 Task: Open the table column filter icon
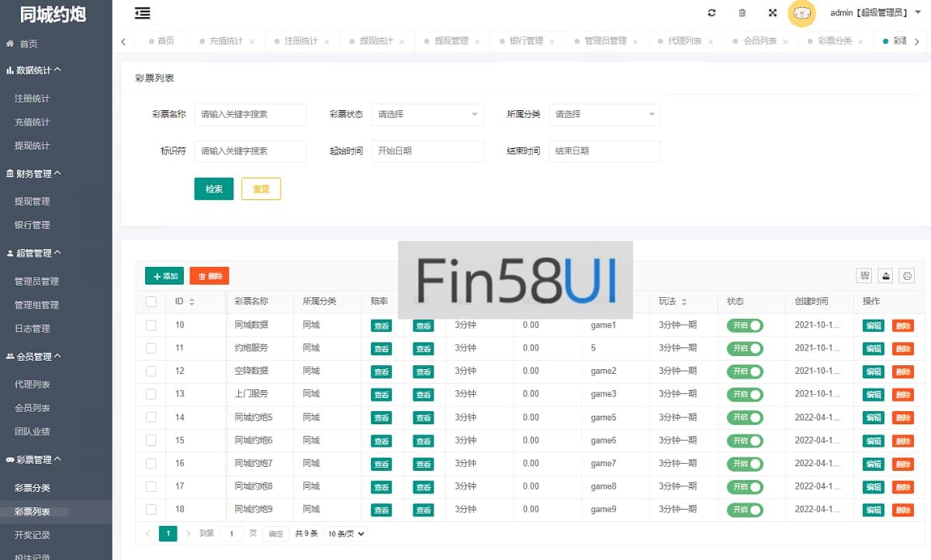[x=864, y=275]
